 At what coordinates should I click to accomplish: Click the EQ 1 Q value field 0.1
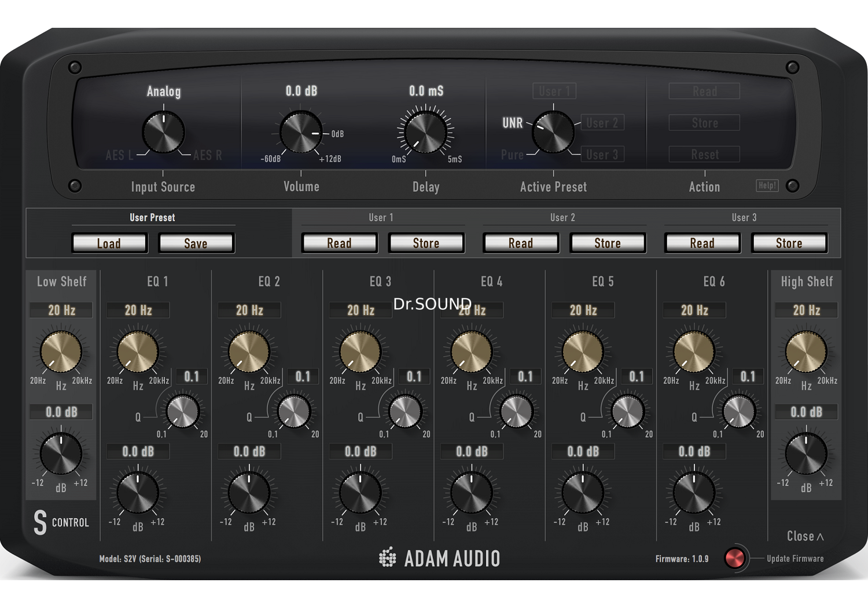click(x=192, y=377)
